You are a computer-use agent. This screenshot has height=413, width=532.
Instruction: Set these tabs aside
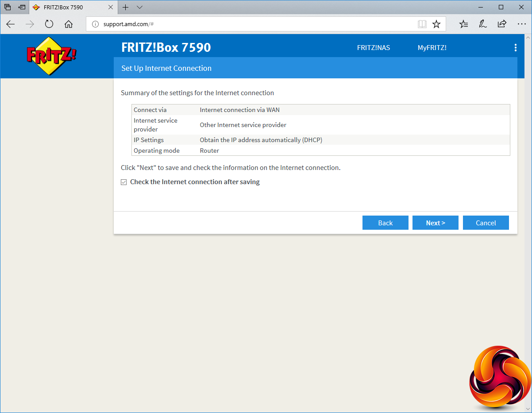point(22,8)
